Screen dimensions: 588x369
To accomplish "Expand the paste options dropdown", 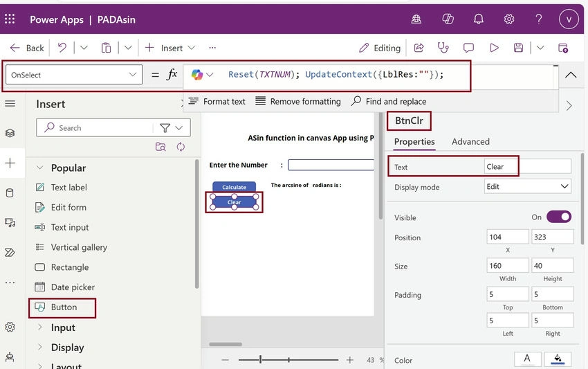I will 128,48.
